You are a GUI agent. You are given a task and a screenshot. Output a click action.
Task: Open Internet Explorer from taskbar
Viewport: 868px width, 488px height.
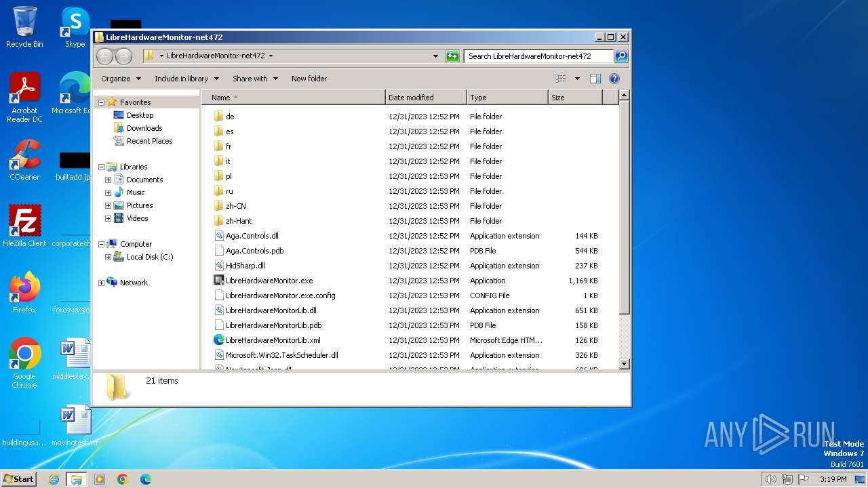(x=54, y=479)
